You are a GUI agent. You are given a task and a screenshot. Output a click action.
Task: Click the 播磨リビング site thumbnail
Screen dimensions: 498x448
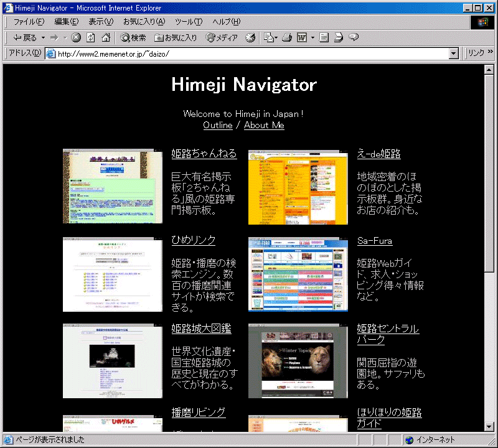(113, 423)
